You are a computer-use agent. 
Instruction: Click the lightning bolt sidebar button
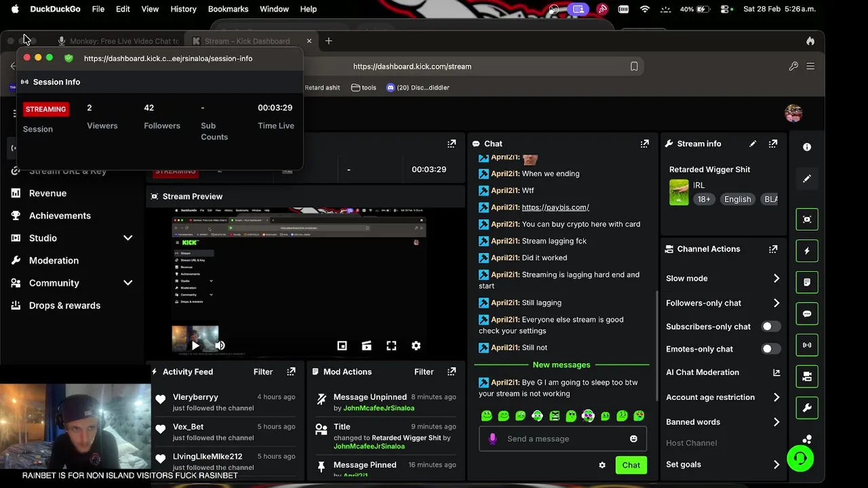[x=807, y=251]
